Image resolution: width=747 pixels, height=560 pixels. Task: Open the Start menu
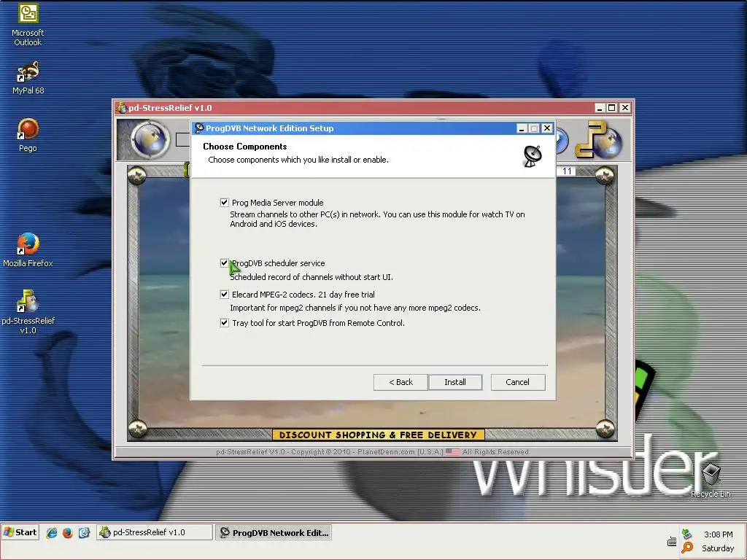coord(20,532)
